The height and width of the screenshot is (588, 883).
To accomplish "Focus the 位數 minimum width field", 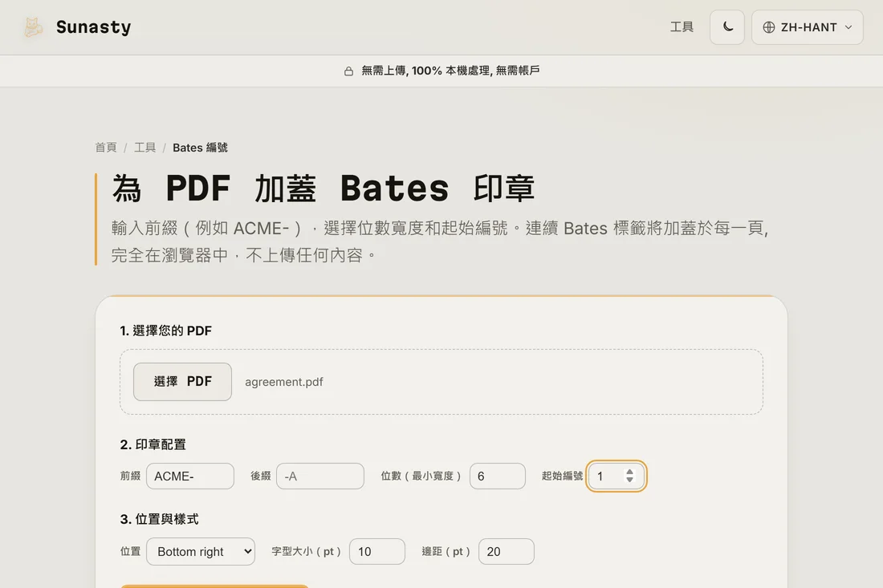I will tap(498, 476).
